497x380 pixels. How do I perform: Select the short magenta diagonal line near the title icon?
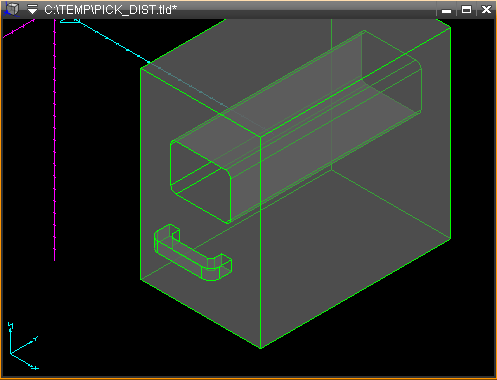point(19,29)
